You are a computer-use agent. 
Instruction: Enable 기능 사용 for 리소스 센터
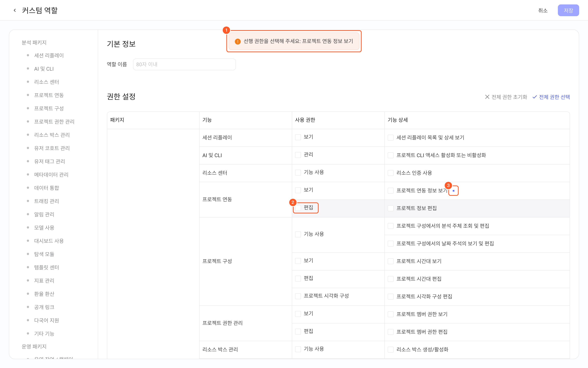click(298, 172)
